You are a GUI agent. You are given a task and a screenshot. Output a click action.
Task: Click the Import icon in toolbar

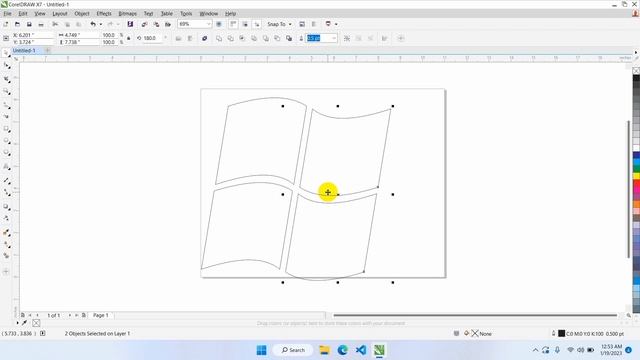[144, 24]
